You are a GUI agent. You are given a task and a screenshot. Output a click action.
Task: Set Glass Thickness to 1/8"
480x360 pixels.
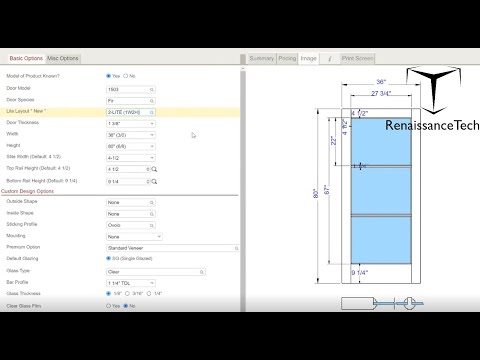pos(108,294)
